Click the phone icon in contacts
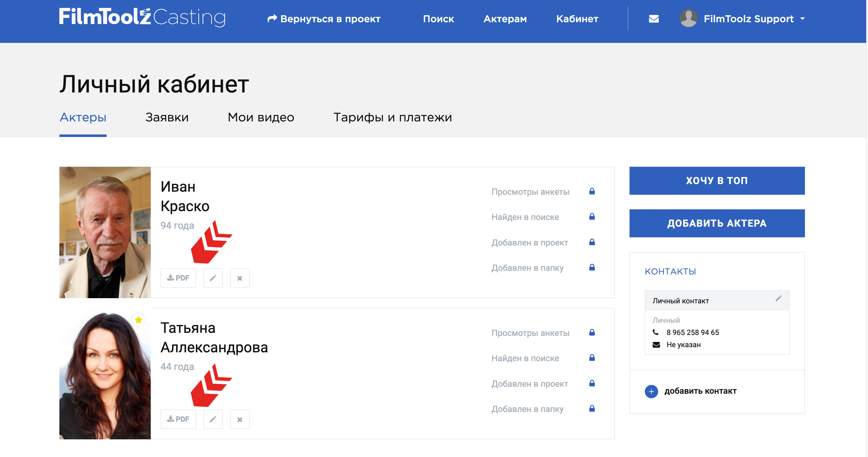The height and width of the screenshot is (457, 868). (656, 332)
